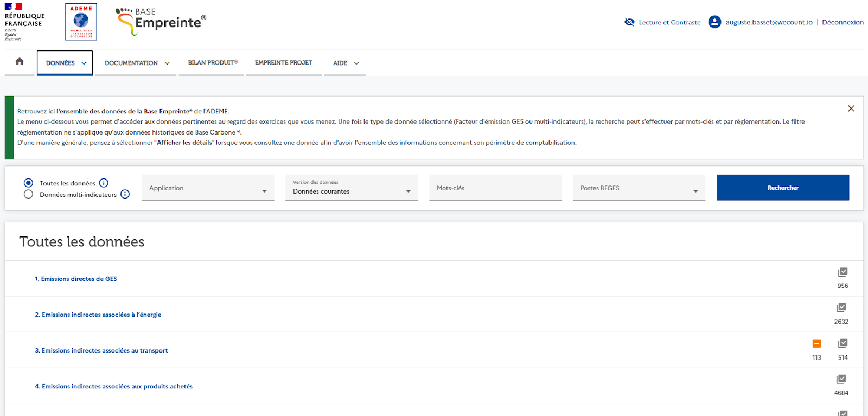
Task: Click the count 113
Action: pos(816,357)
